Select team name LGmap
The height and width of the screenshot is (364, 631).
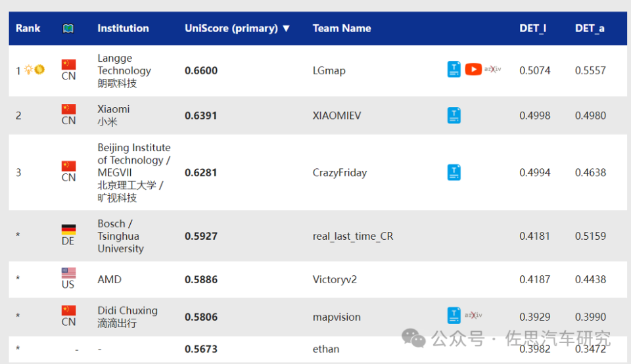329,71
